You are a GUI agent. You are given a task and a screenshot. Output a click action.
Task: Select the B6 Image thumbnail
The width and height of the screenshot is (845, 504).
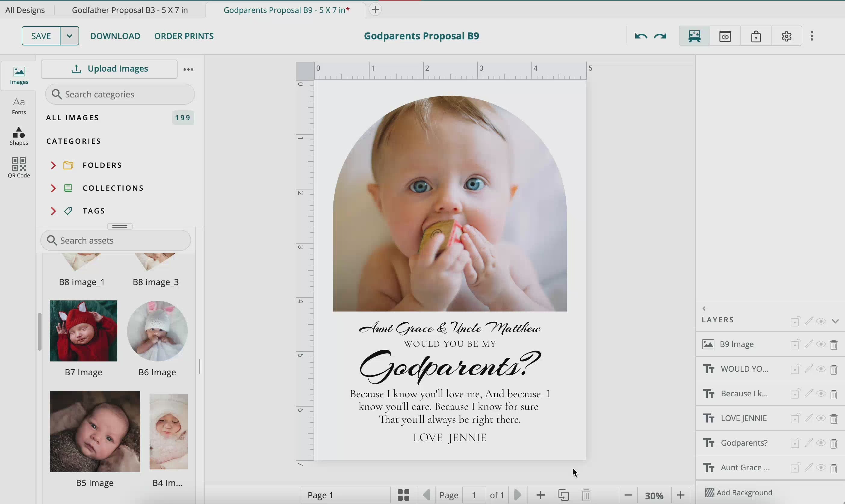point(157,331)
